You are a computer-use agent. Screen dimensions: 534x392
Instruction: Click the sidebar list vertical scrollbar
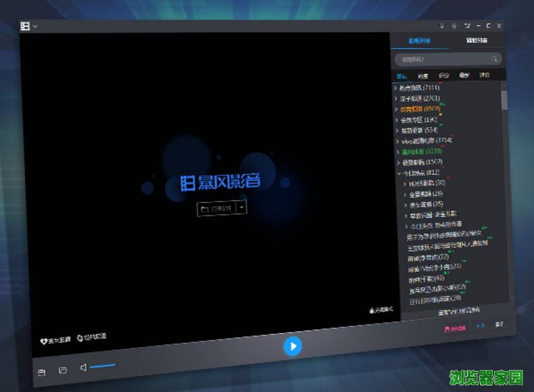point(504,100)
